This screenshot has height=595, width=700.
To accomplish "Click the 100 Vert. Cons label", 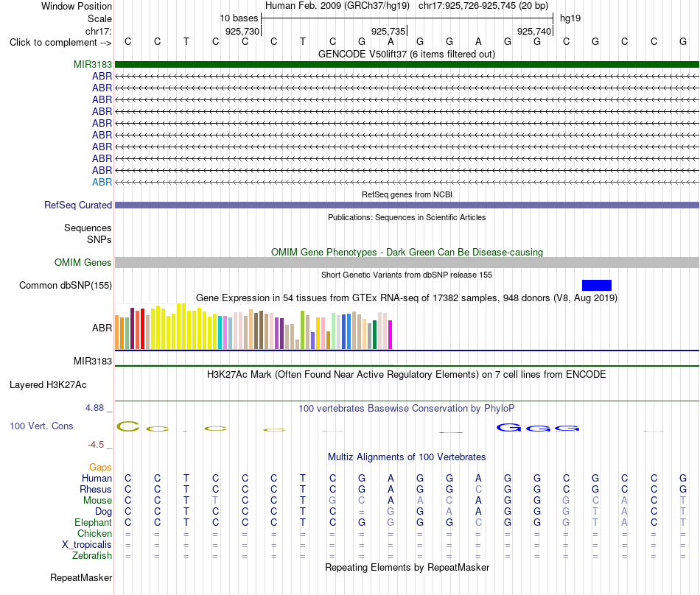I will (41, 426).
